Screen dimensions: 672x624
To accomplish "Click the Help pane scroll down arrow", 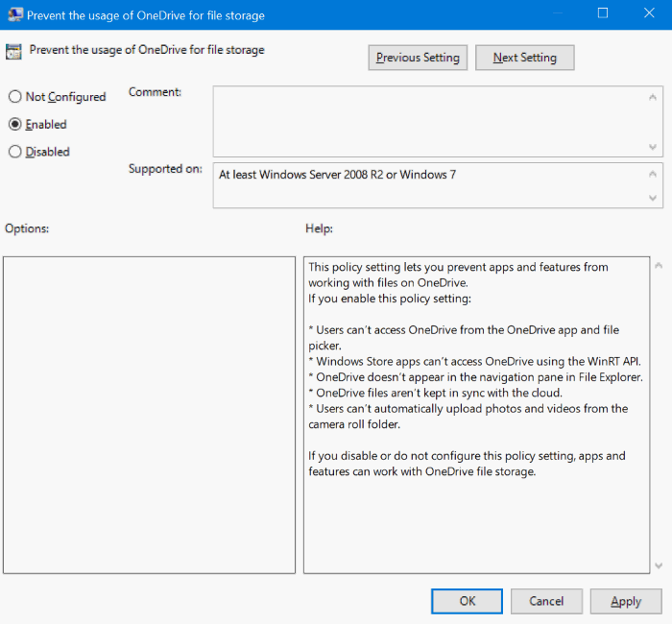I will (659, 566).
